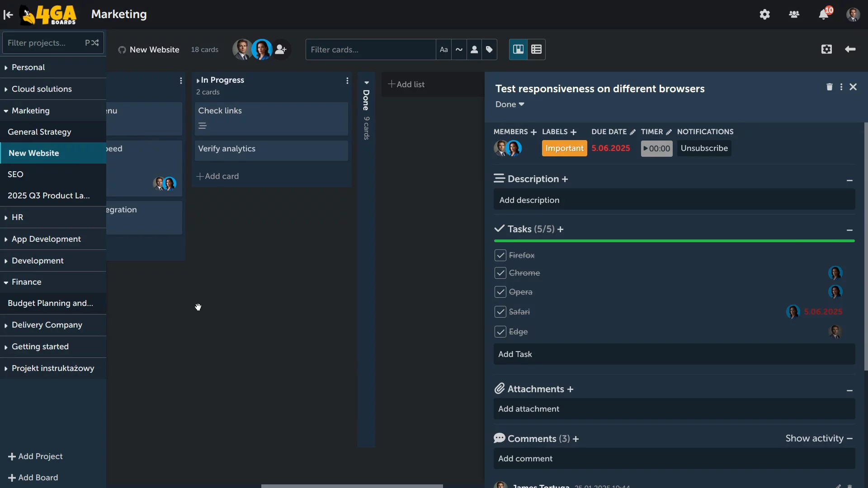Filter cards by label tag icon

click(489, 49)
